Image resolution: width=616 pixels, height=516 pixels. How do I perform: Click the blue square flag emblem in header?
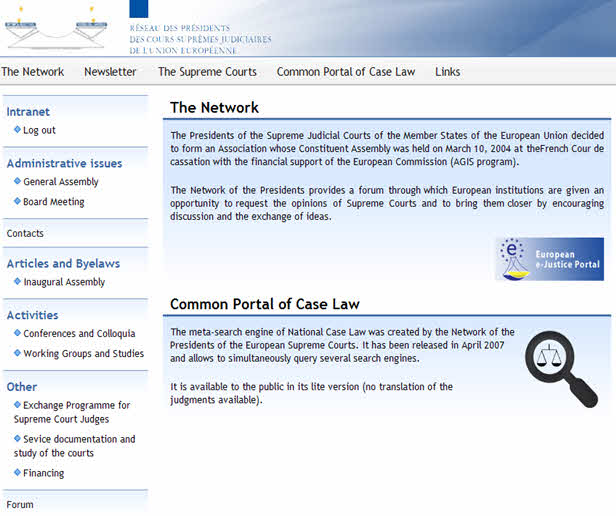pos(139,9)
